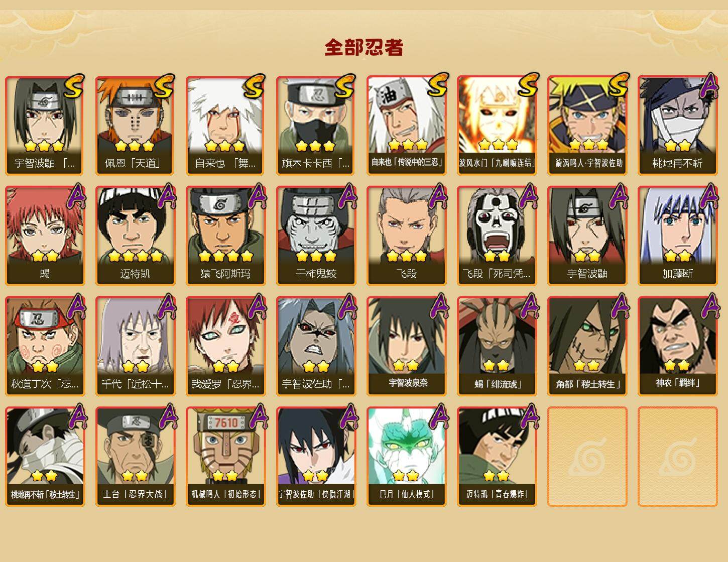Select the 佩恩「天道」 ninja card
The height and width of the screenshot is (562, 728).
pyautogui.click(x=136, y=125)
